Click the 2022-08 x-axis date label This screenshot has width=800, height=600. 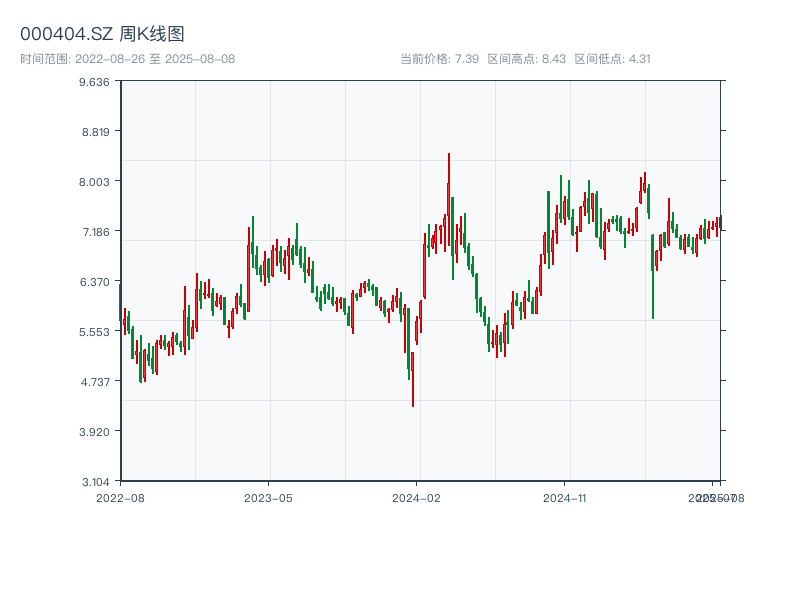(120, 497)
